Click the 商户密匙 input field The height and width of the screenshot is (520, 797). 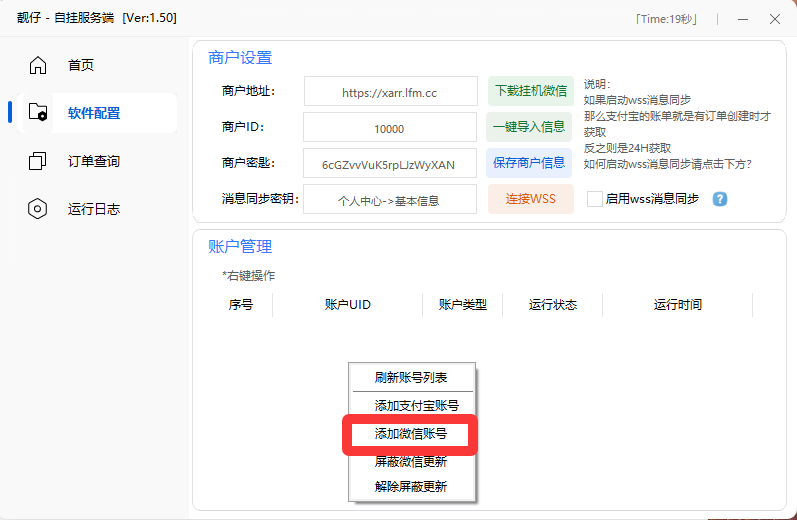click(390, 164)
